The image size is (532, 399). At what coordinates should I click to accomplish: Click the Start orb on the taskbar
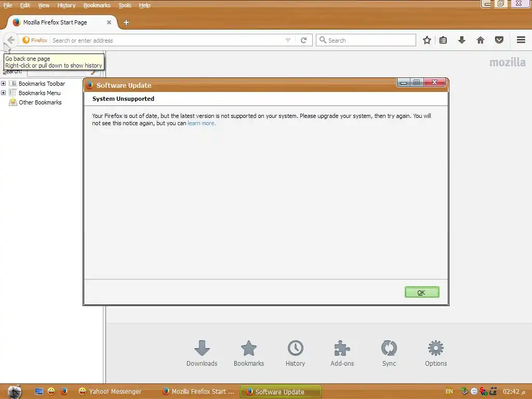[x=15, y=392]
